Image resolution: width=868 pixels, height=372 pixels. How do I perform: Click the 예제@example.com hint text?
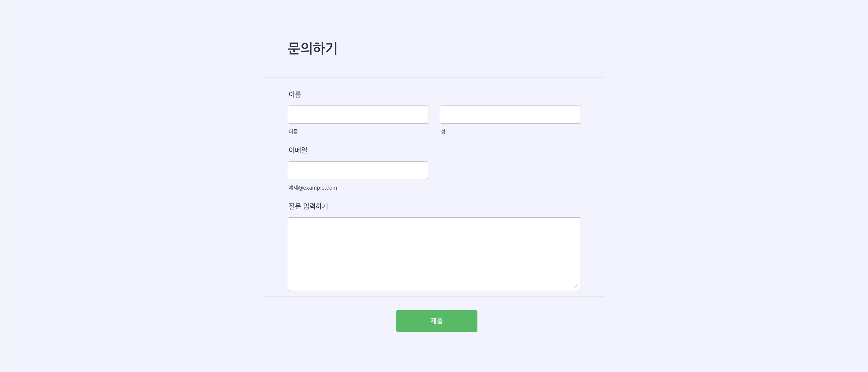(x=313, y=188)
